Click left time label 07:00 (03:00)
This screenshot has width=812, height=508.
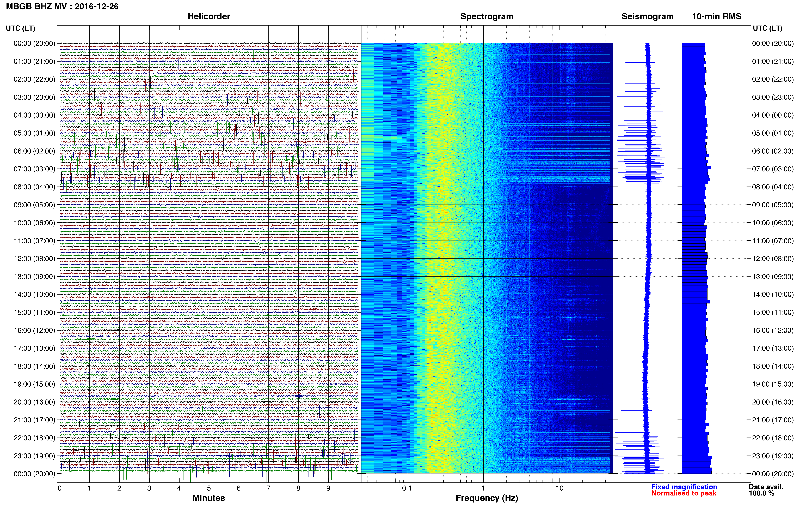pos(34,169)
